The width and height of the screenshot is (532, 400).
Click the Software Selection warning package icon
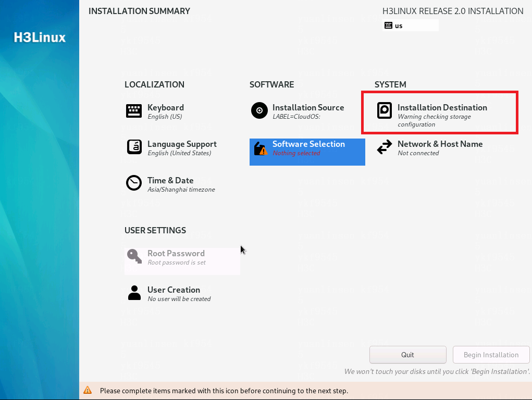261,148
